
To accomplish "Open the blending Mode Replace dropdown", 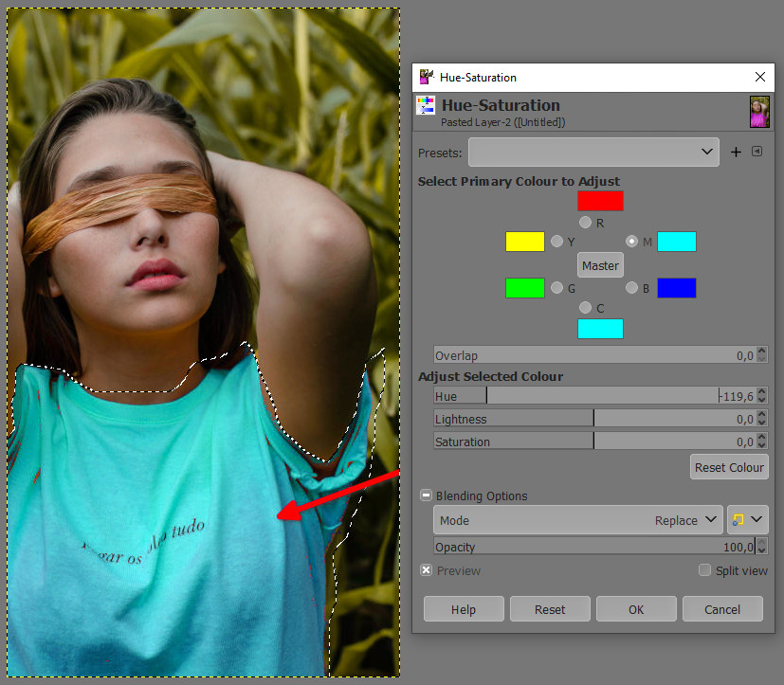I will click(578, 519).
